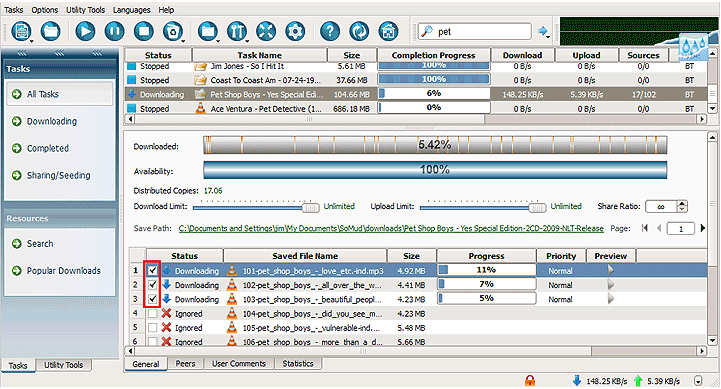Image resolution: width=721 pixels, height=389 pixels.
Task: Show Sharing/Seeding tasks in sidebar
Action: pos(58,175)
